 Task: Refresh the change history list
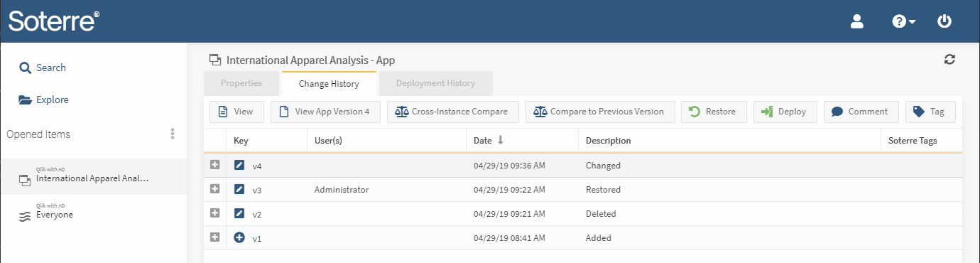[x=949, y=60]
